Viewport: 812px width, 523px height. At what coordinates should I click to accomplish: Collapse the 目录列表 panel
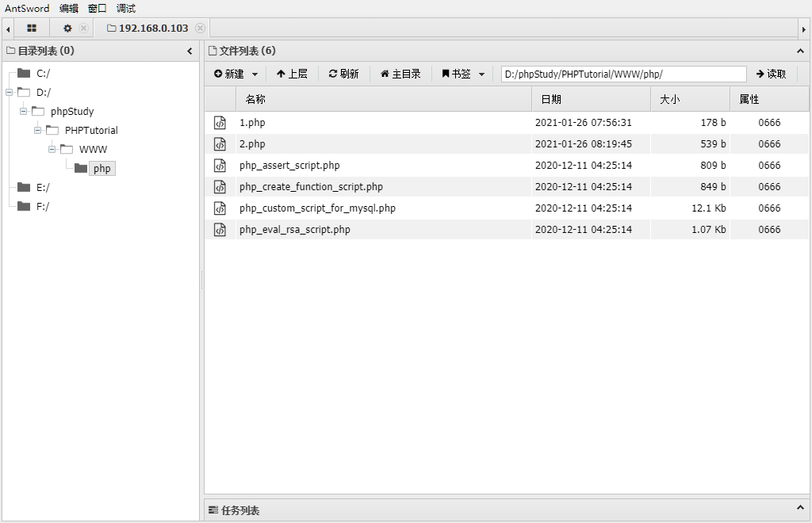pyautogui.click(x=190, y=52)
